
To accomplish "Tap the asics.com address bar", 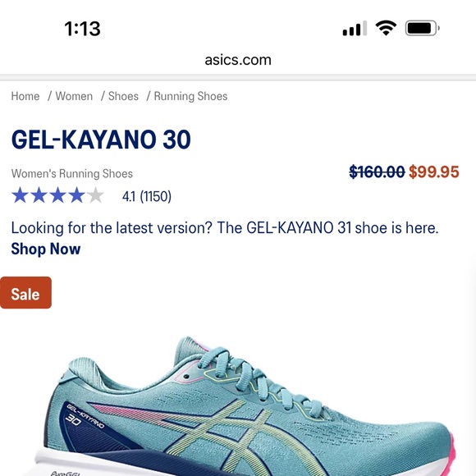I will click(x=238, y=60).
